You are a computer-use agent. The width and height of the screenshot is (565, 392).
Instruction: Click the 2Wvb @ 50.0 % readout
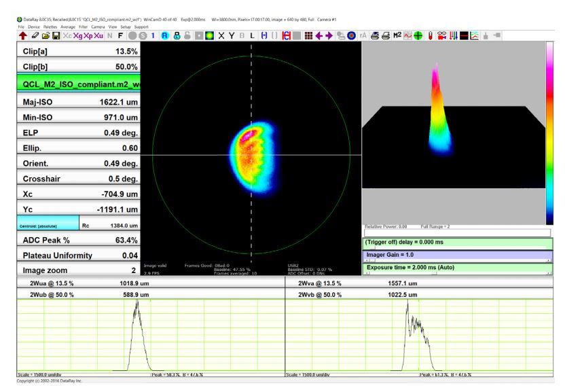(419, 294)
